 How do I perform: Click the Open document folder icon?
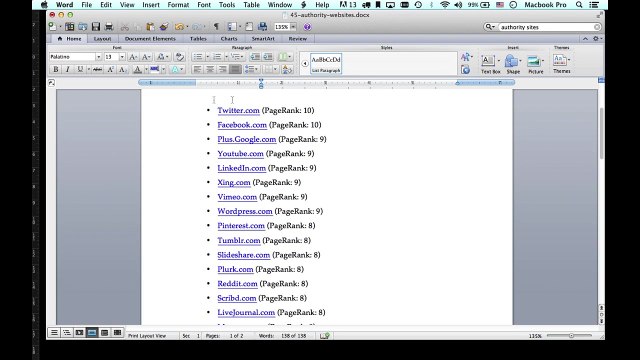pyautogui.click(x=83, y=27)
